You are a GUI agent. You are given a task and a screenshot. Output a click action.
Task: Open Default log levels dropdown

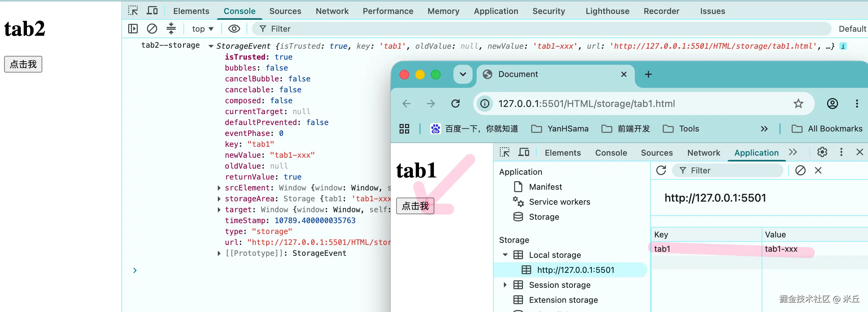click(852, 29)
